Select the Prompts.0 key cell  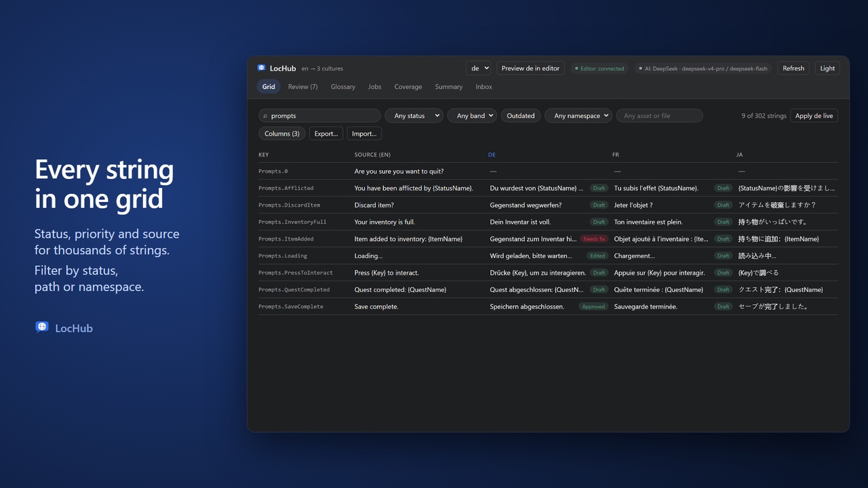coord(273,171)
